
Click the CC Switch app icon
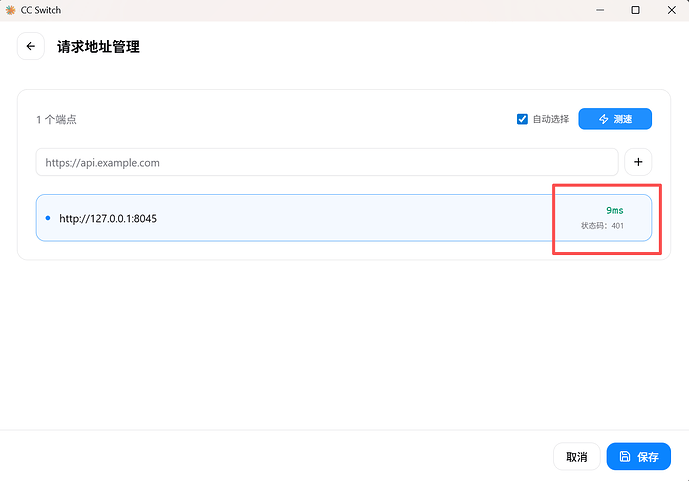coord(11,10)
